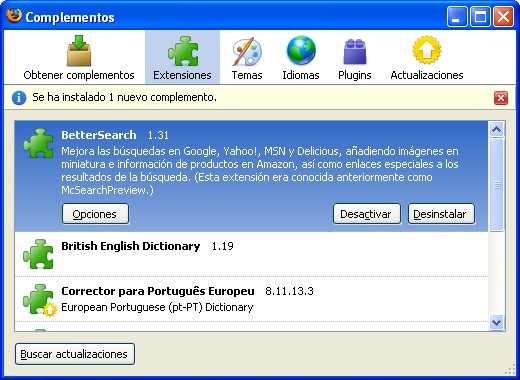Minimize the Complementos window
The width and height of the screenshot is (520, 380).
pyautogui.click(x=457, y=17)
